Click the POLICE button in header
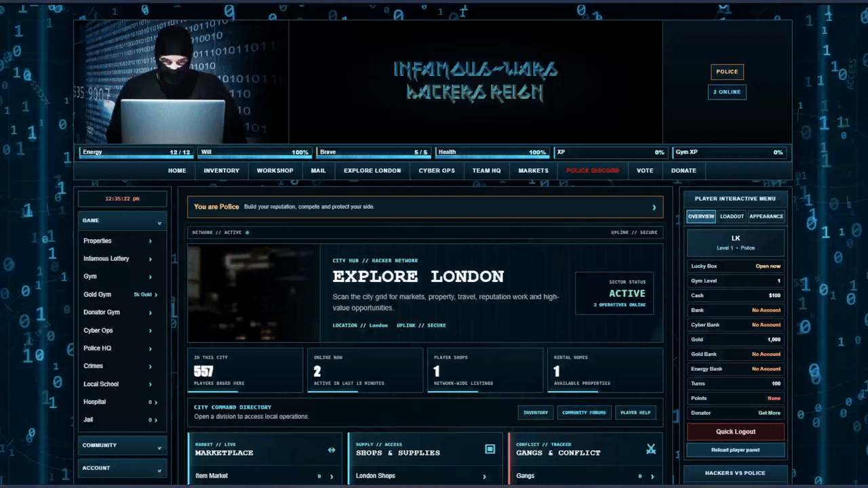The image size is (868, 488). pos(727,72)
